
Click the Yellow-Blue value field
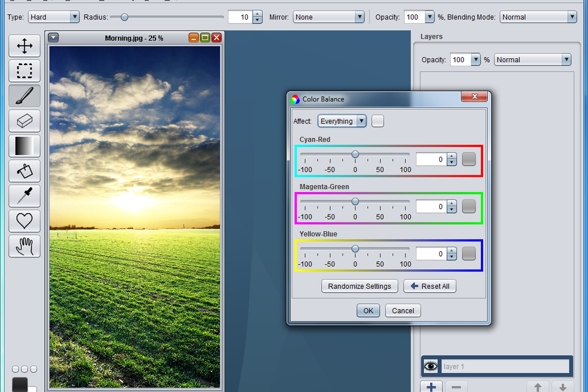pyautogui.click(x=431, y=254)
